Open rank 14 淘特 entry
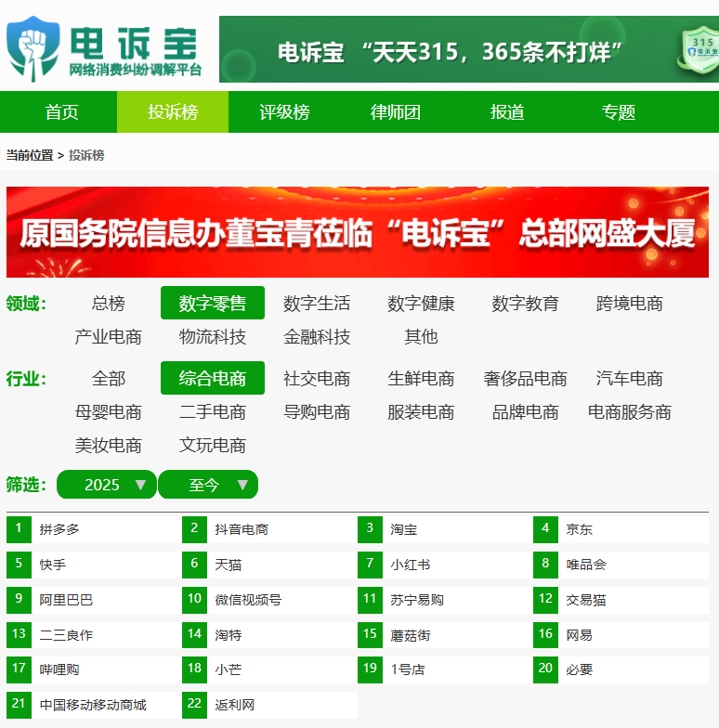Viewport: 719px width, 728px height. [x=269, y=635]
